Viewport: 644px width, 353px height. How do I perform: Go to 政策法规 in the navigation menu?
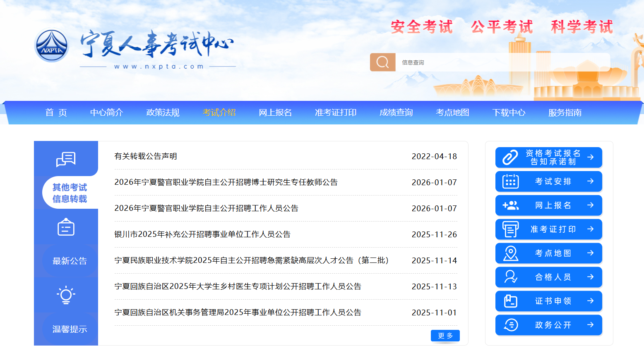(x=163, y=112)
